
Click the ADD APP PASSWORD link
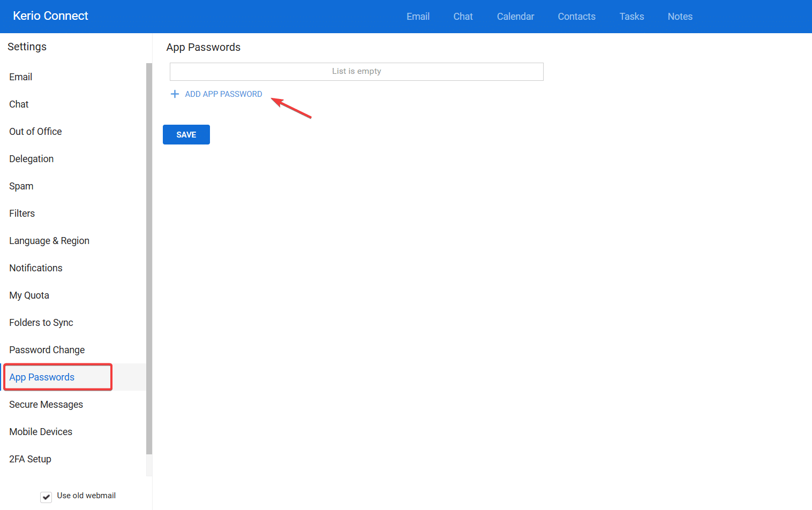coord(223,94)
